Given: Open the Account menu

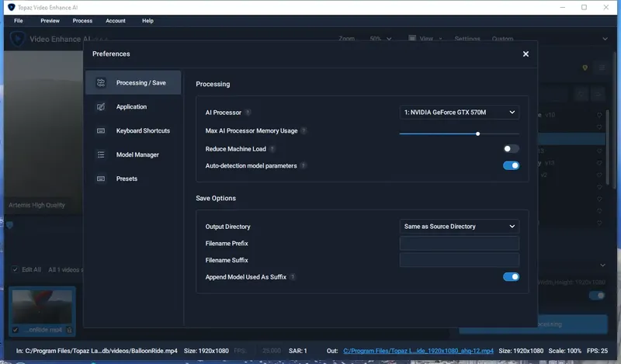Looking at the screenshot, I should [x=115, y=21].
